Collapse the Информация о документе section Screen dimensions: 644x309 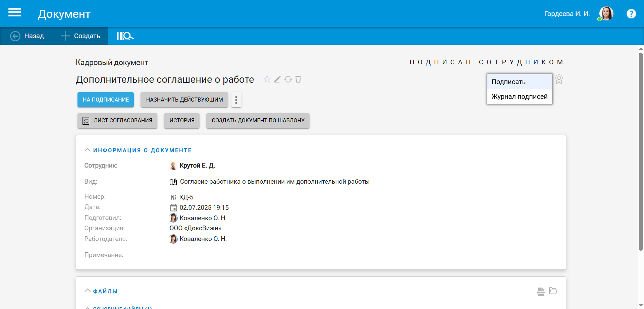click(x=88, y=150)
